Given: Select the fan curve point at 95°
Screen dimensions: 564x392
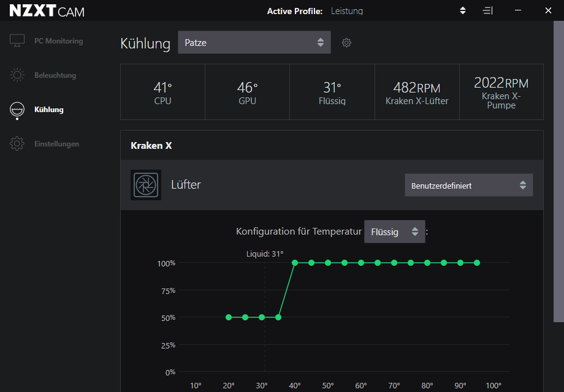Looking at the screenshot, I should [x=477, y=263].
